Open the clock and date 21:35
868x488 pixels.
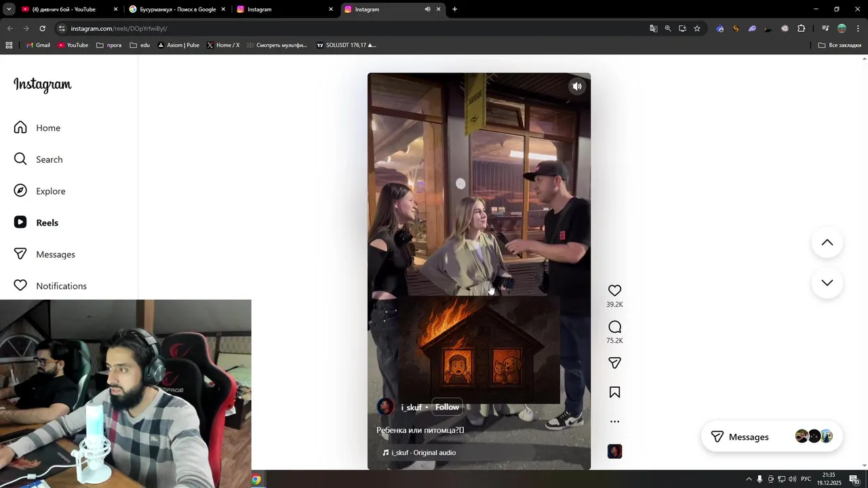click(x=829, y=479)
